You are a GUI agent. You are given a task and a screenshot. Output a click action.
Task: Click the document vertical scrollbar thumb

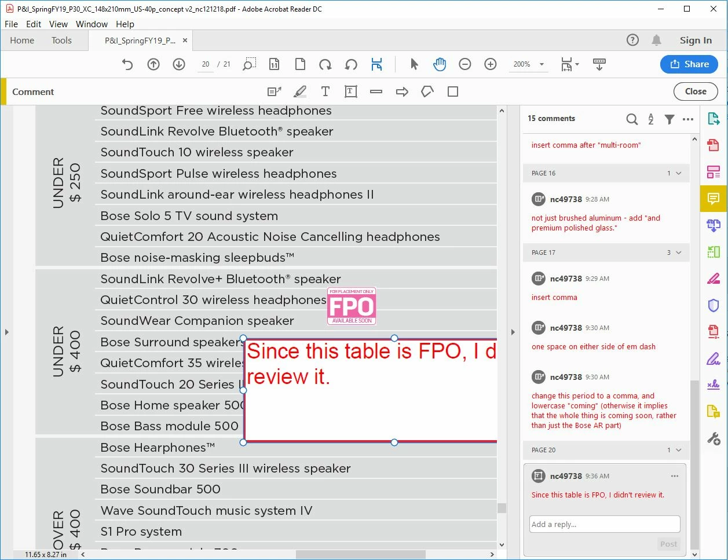502,508
